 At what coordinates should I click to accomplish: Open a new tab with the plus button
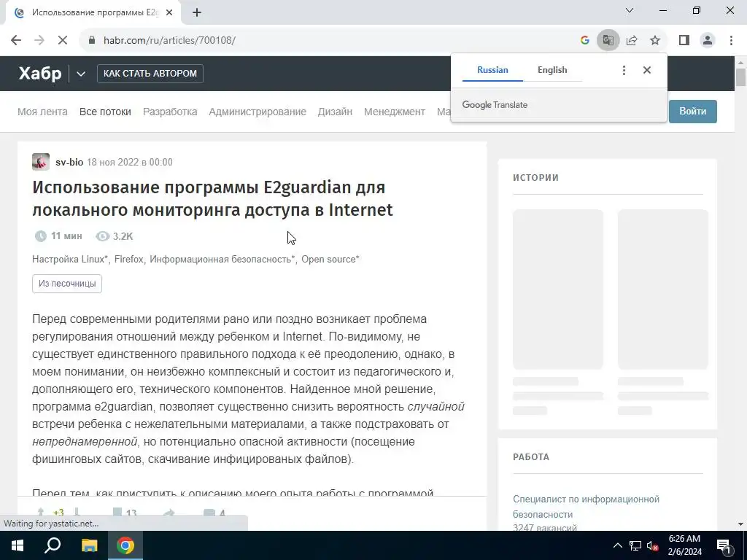coord(197,13)
